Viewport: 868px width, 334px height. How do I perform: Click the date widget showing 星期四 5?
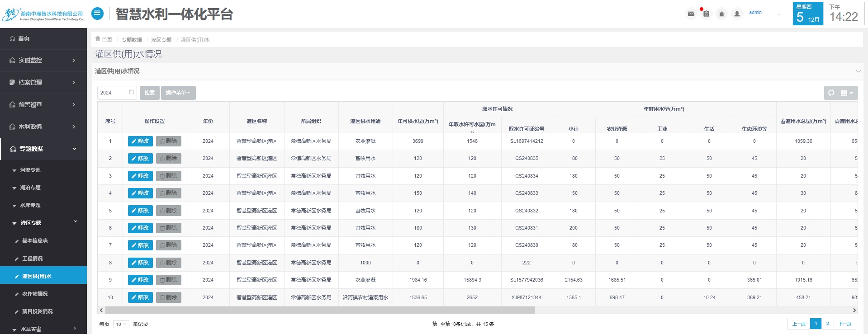coord(808,14)
